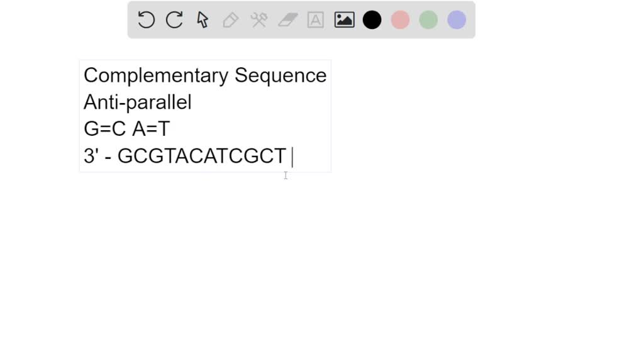Select the purple color swatch

[455, 19]
